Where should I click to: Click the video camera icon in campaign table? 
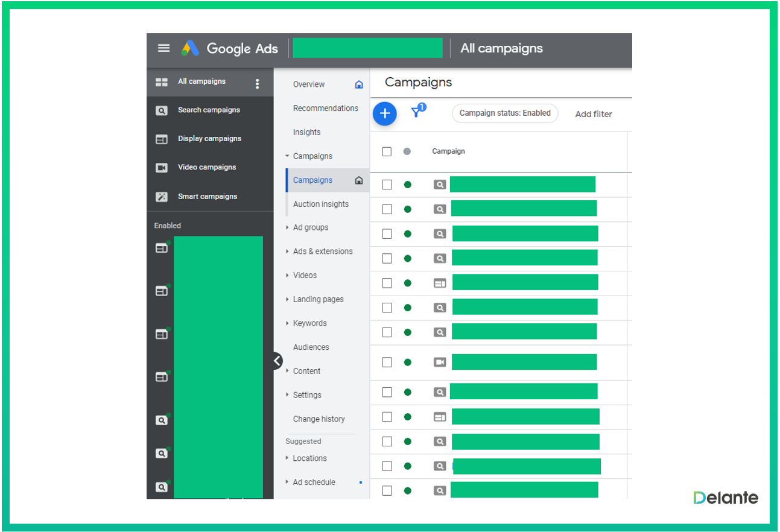(440, 362)
